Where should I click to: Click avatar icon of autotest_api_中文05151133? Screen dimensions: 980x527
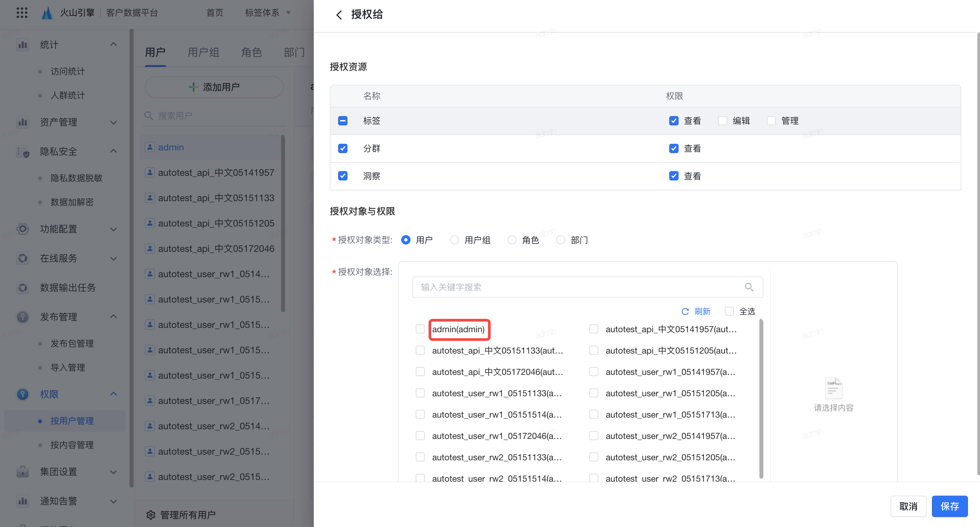coord(150,198)
